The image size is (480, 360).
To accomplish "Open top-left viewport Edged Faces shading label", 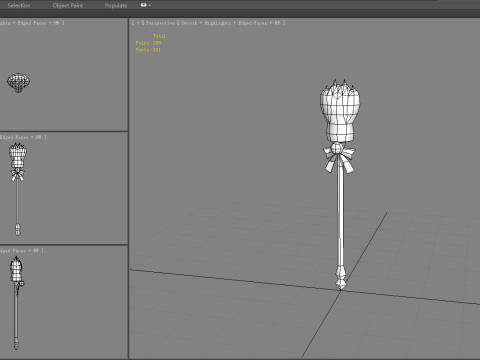I will [x=32, y=23].
